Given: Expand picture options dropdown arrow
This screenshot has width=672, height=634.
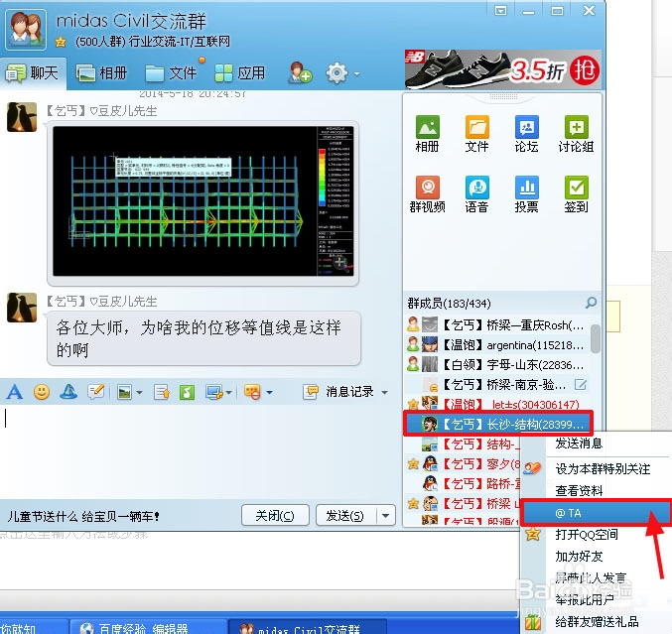Looking at the screenshot, I should (x=139, y=392).
